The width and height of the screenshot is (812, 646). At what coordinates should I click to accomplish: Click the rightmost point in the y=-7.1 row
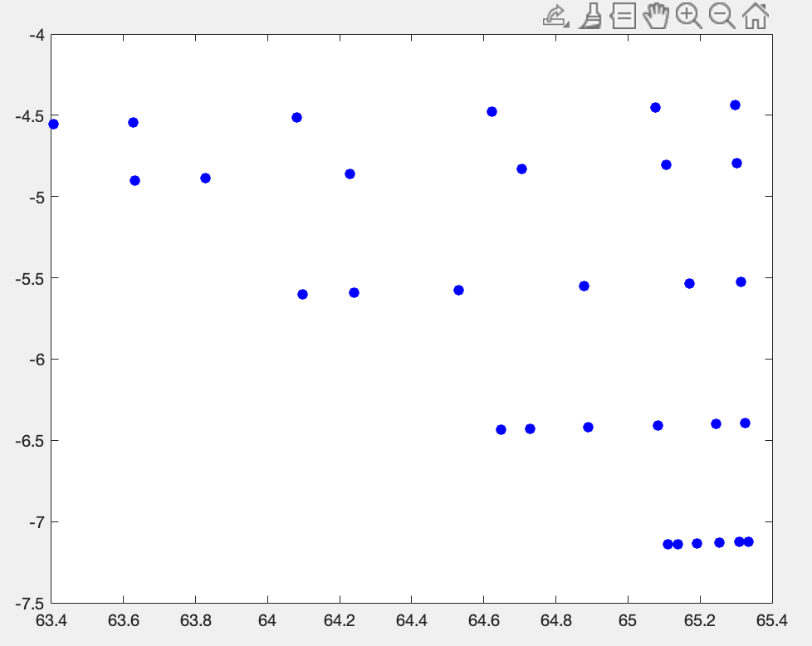(x=748, y=541)
